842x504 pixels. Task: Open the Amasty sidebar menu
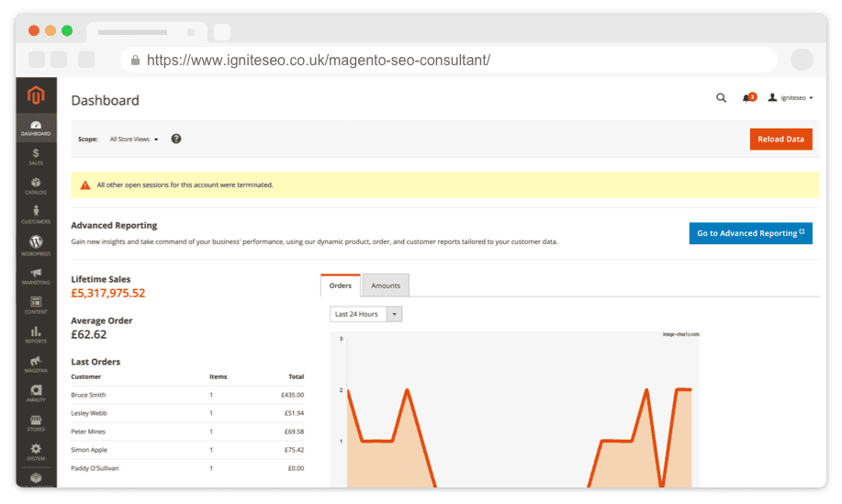tap(36, 393)
